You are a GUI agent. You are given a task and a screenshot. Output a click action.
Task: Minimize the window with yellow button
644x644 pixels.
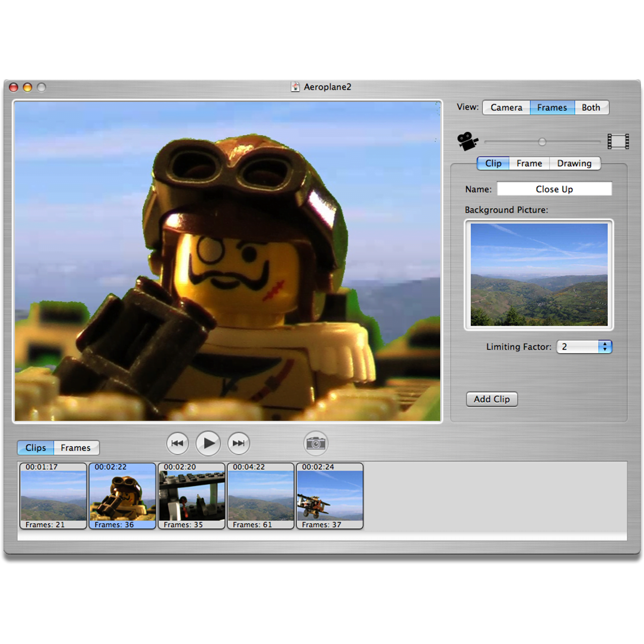tap(28, 88)
